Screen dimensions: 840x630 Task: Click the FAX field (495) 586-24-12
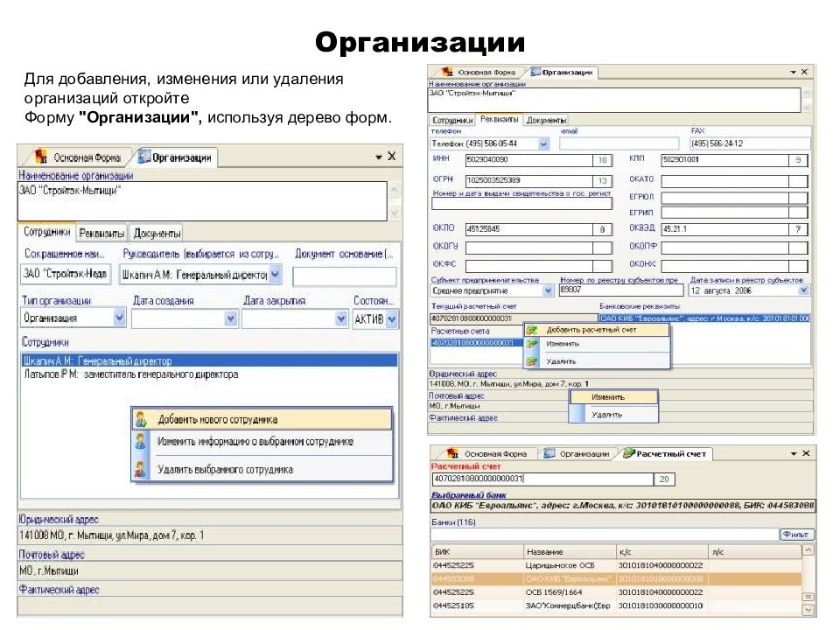click(750, 143)
